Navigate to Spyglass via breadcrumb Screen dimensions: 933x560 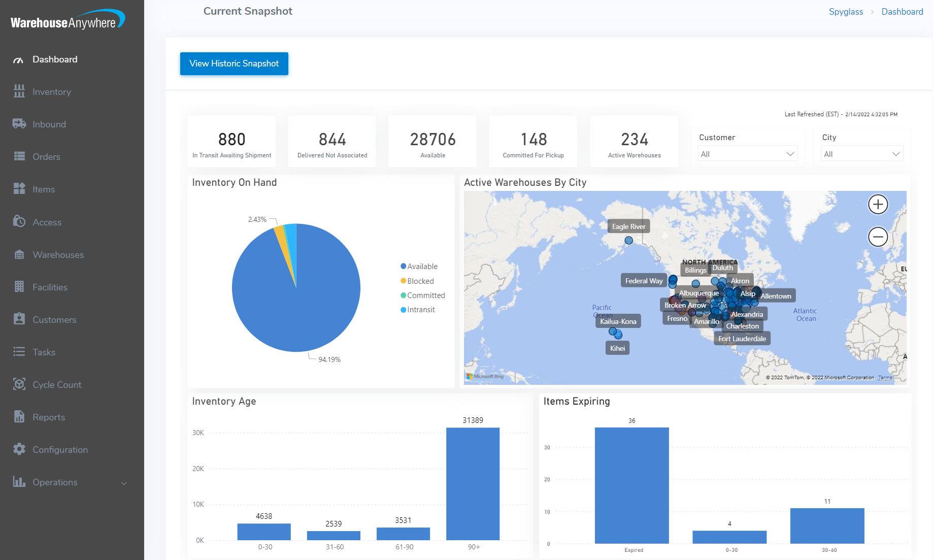pyautogui.click(x=845, y=11)
